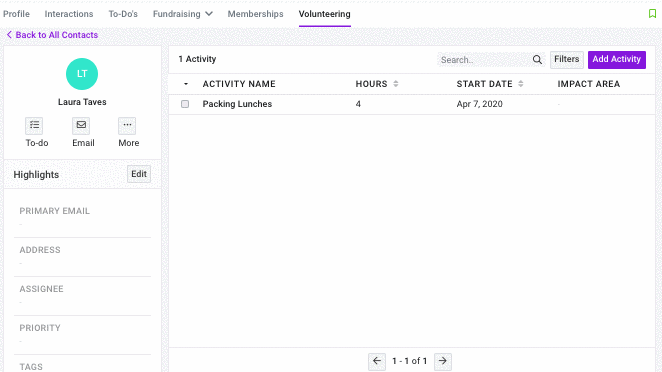Click the LT avatar circle
The image size is (662, 372).
(82, 74)
